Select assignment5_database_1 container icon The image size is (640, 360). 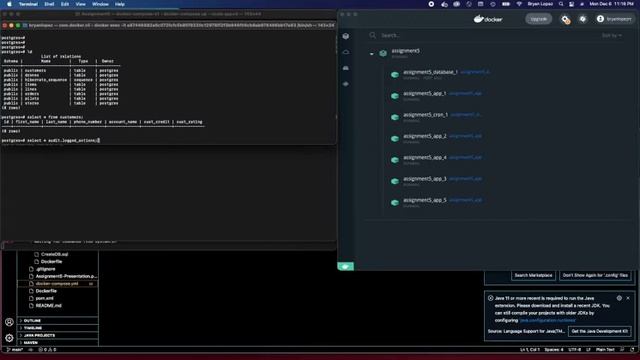[x=395, y=75]
